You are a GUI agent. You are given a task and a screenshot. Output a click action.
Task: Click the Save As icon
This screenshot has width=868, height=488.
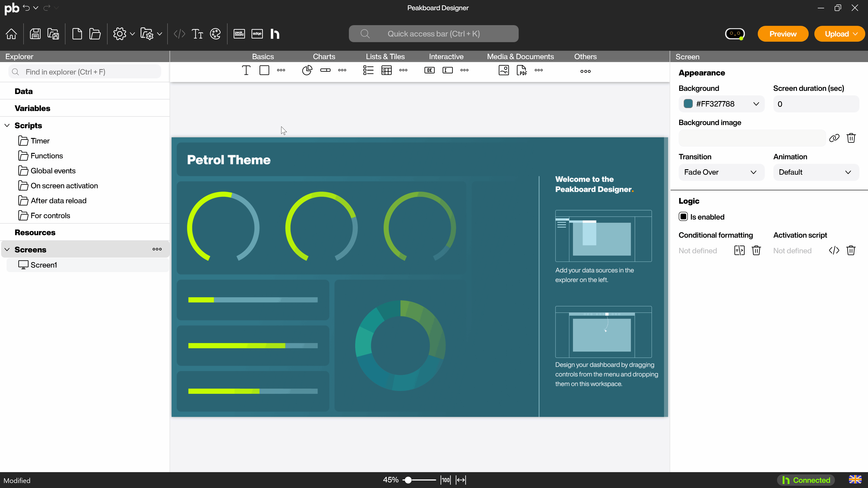click(x=53, y=34)
